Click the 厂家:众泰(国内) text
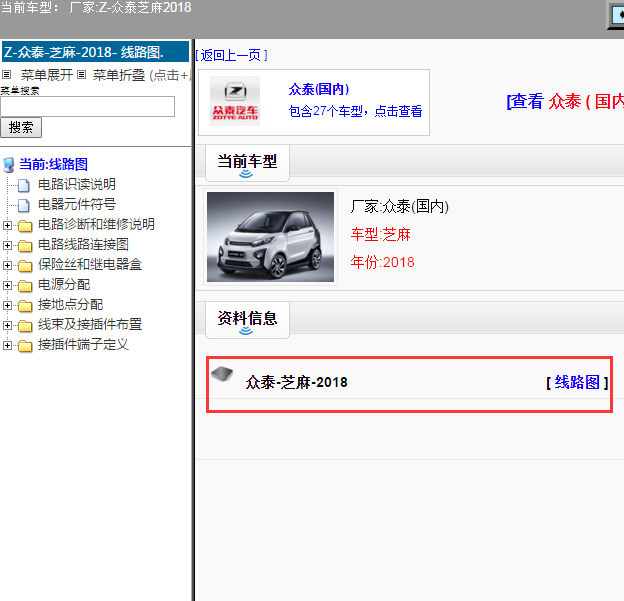 400,206
